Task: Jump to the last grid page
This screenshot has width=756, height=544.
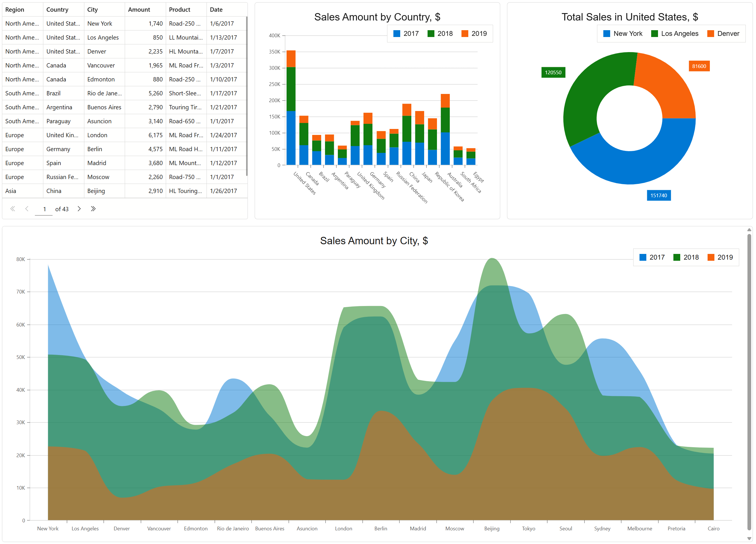Action: click(x=93, y=209)
